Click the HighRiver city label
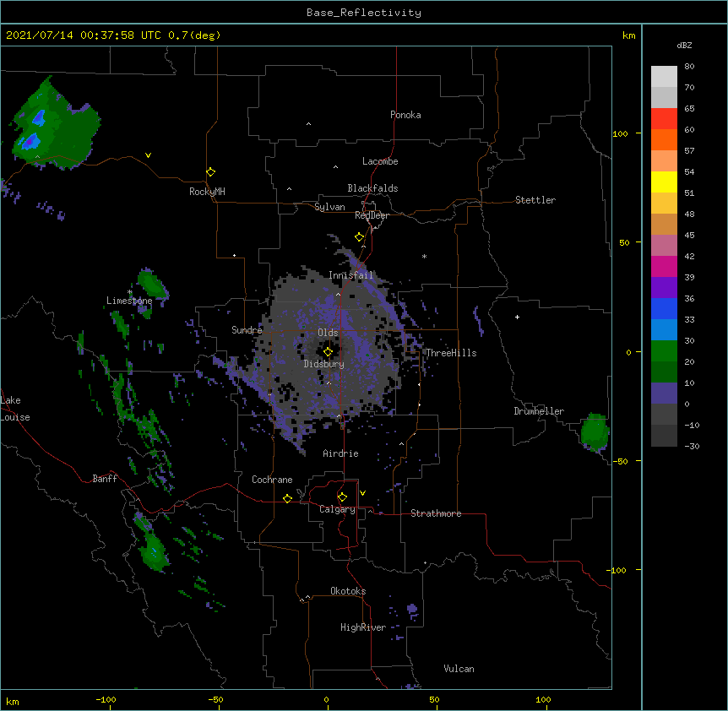 pos(363,627)
